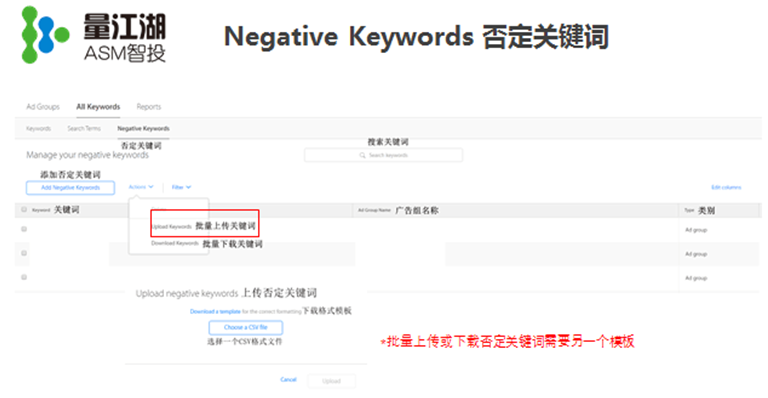The width and height of the screenshot is (768, 398).
Task: Choose Download Keywords from Actions menu
Action: coord(175,243)
